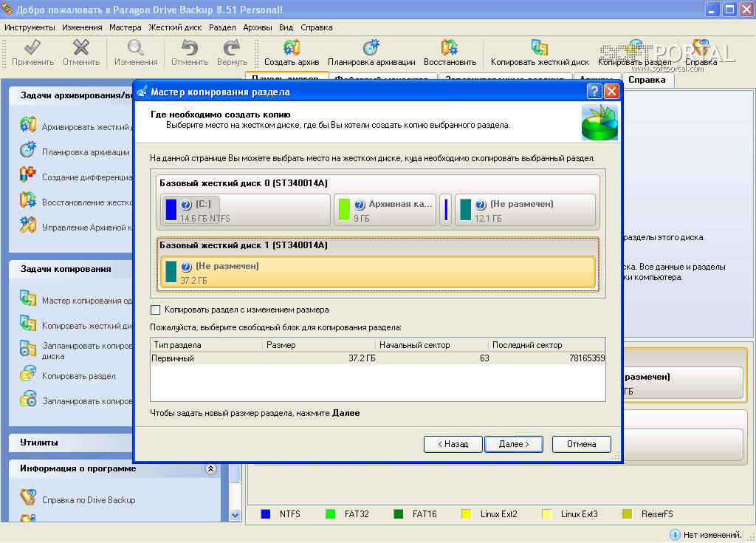
Task: Select the C: 14.6 ГБ NTFS partition
Action: [x=245, y=211]
